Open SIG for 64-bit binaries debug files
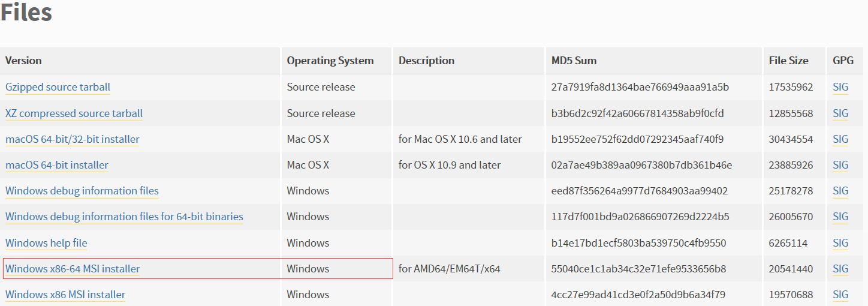868x306 pixels. [x=840, y=217]
